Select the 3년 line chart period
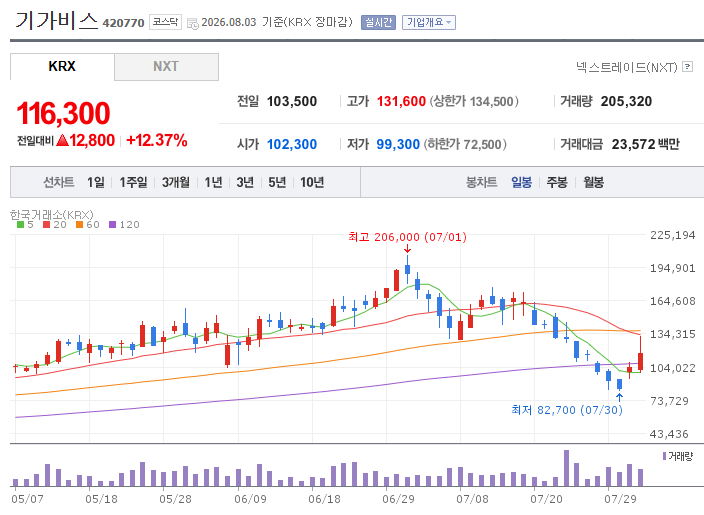Image resolution: width=704 pixels, height=515 pixels. pyautogui.click(x=245, y=182)
